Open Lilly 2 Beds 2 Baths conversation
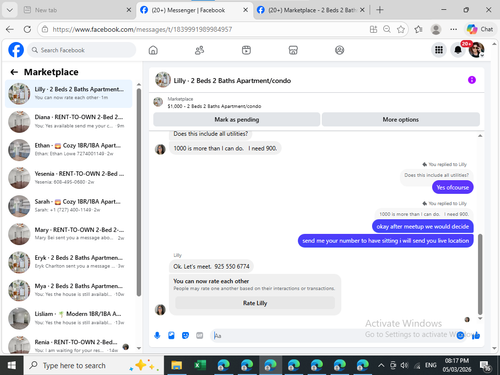500x375 pixels. (x=68, y=94)
